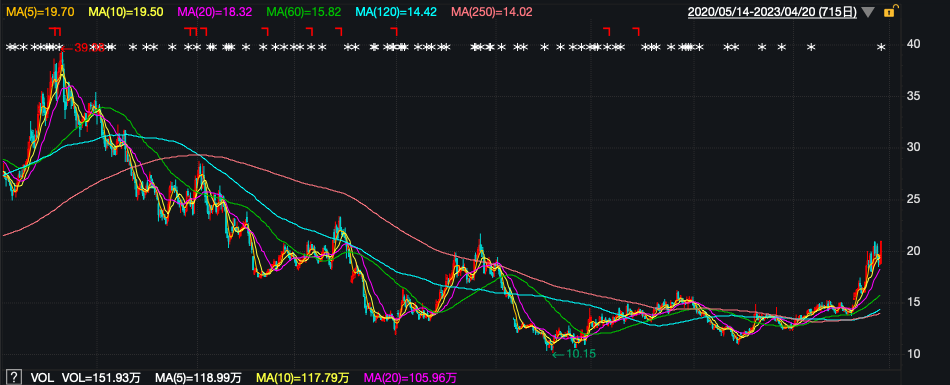Click the volume MA(10)=117.79万 label

coord(302,378)
